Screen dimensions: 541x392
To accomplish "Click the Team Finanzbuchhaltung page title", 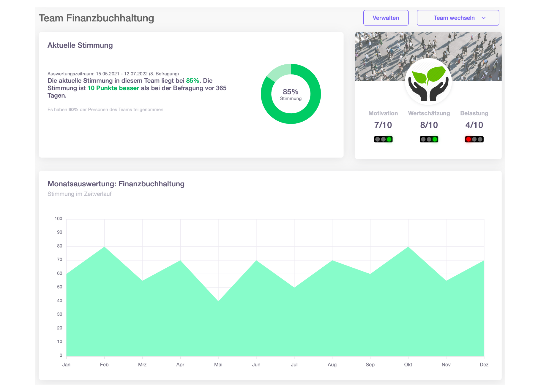I will point(96,18).
